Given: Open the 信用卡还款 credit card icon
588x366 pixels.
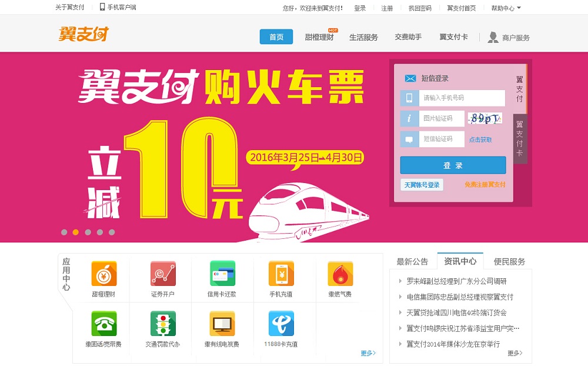Looking at the screenshot, I should [222, 274].
